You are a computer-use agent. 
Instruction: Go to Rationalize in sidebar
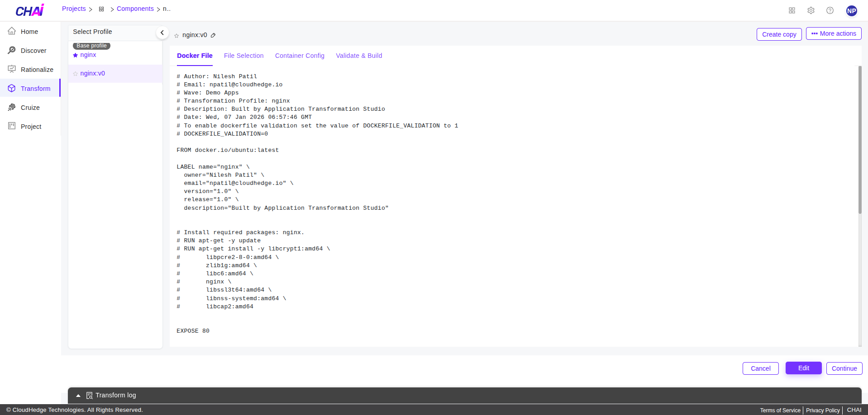click(37, 70)
